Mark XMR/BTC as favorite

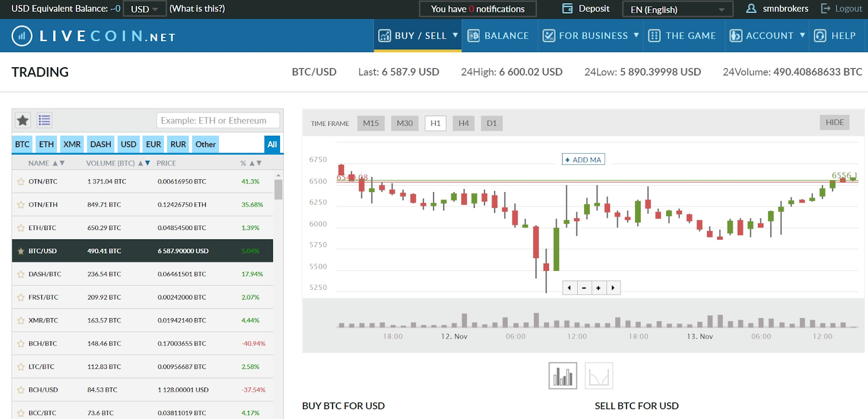(x=21, y=321)
